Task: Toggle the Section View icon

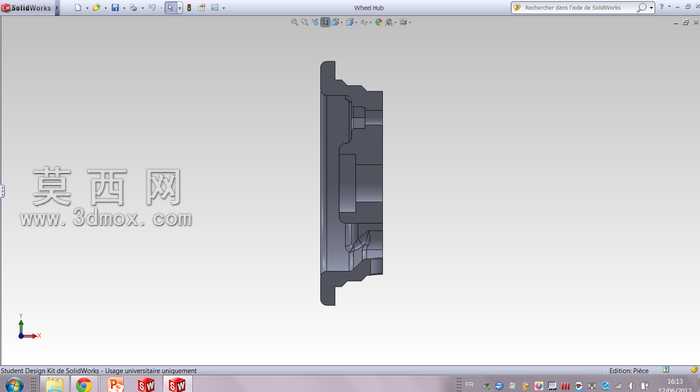Action: coord(325,22)
